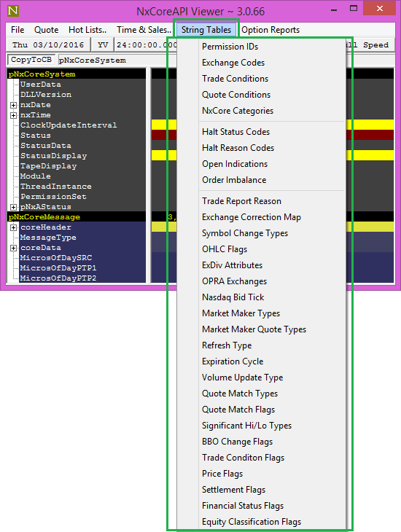Select Exchange Correction Map
401x532 pixels.
252,217
